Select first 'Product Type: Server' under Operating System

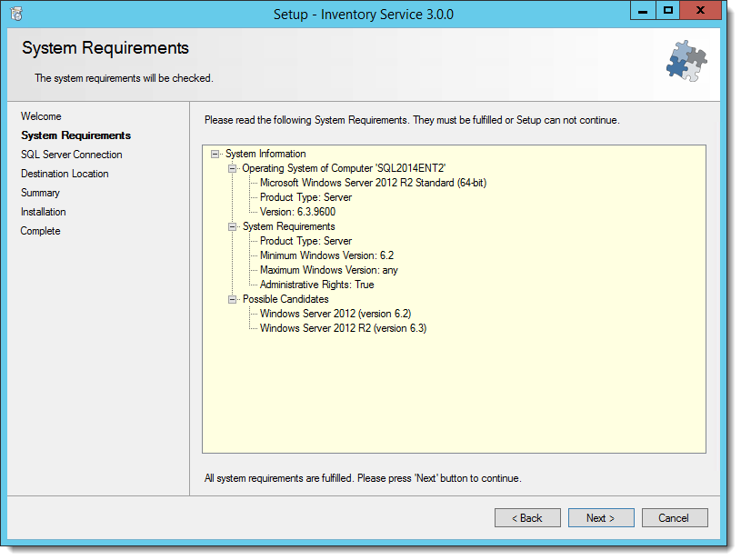pyautogui.click(x=305, y=197)
